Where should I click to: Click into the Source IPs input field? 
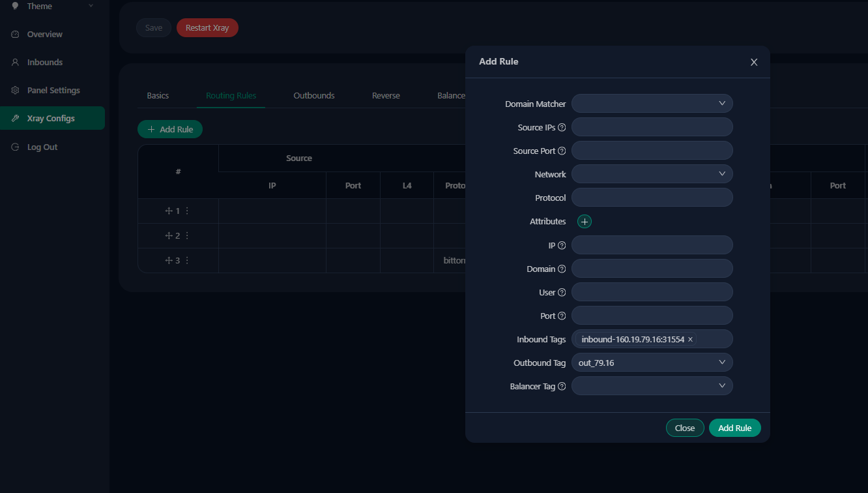[652, 127]
